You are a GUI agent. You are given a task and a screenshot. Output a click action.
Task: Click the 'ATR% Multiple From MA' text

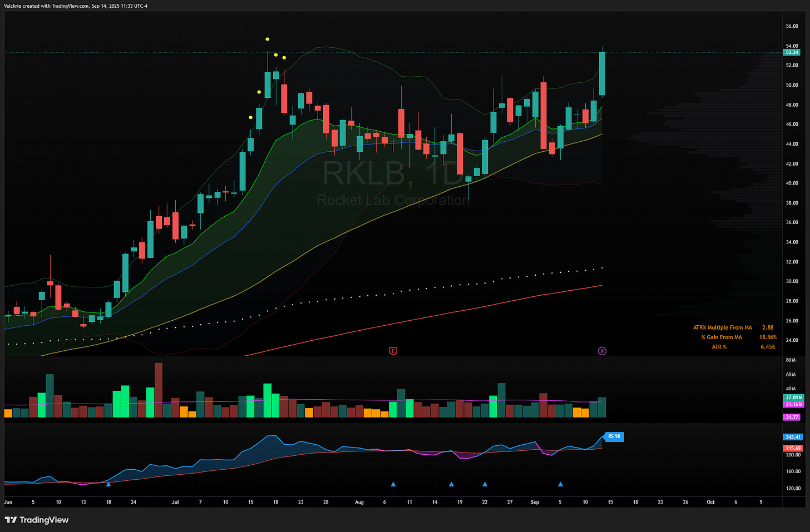click(x=722, y=327)
